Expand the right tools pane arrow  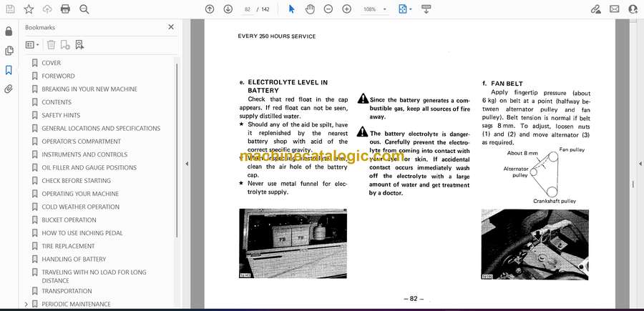pos(640,164)
